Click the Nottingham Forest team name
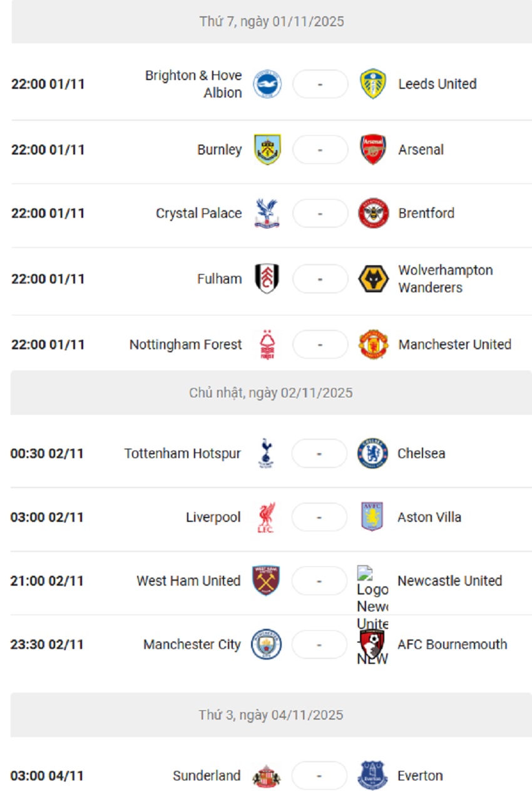The height and width of the screenshot is (791, 532). tap(185, 345)
